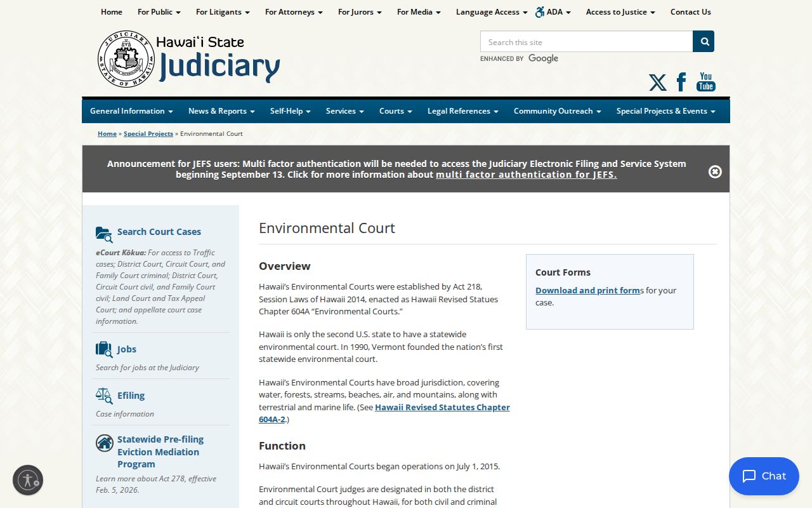Viewport: 812px width, 508px height.
Task: Click the Eviction Mediation house icon
Action: [105, 443]
